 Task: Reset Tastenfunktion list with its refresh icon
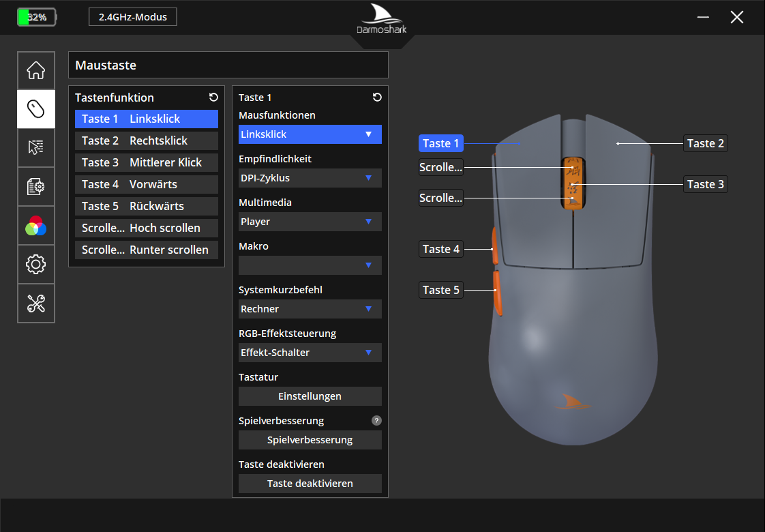click(x=213, y=97)
